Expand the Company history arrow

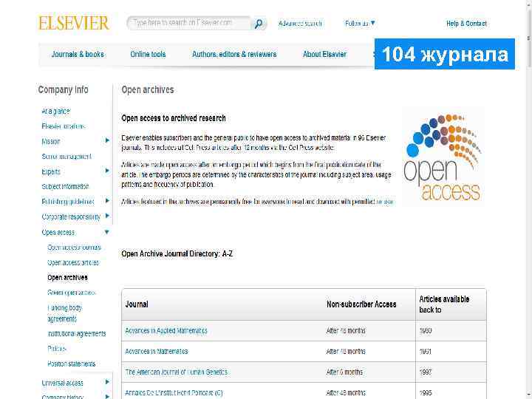click(x=107, y=396)
